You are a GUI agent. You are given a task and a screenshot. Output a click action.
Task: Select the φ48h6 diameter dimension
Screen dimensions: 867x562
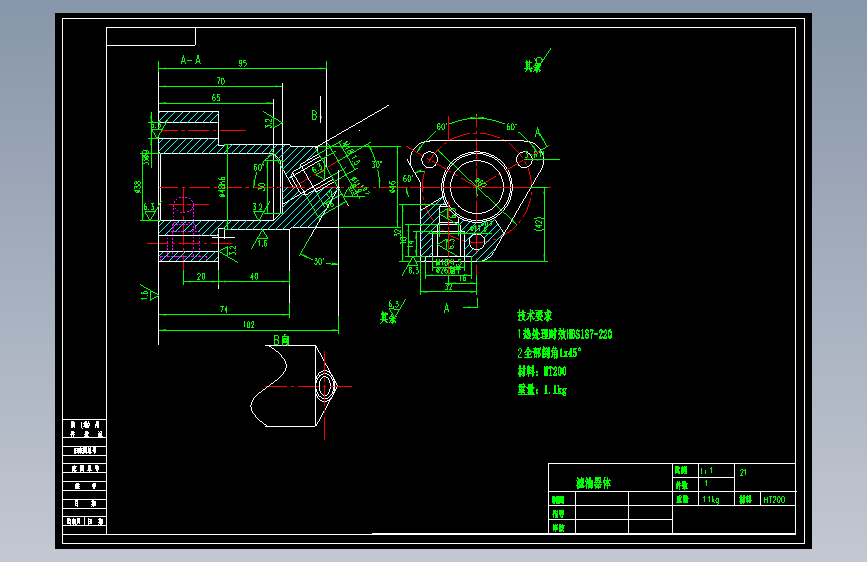coord(222,187)
